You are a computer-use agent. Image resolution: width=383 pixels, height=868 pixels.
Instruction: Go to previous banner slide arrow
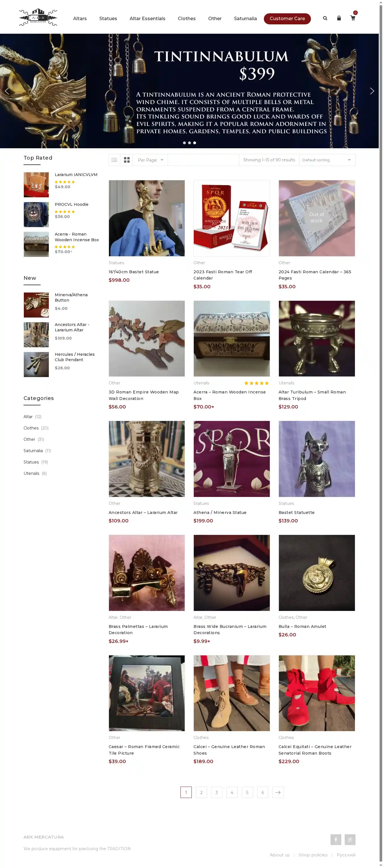point(7,91)
